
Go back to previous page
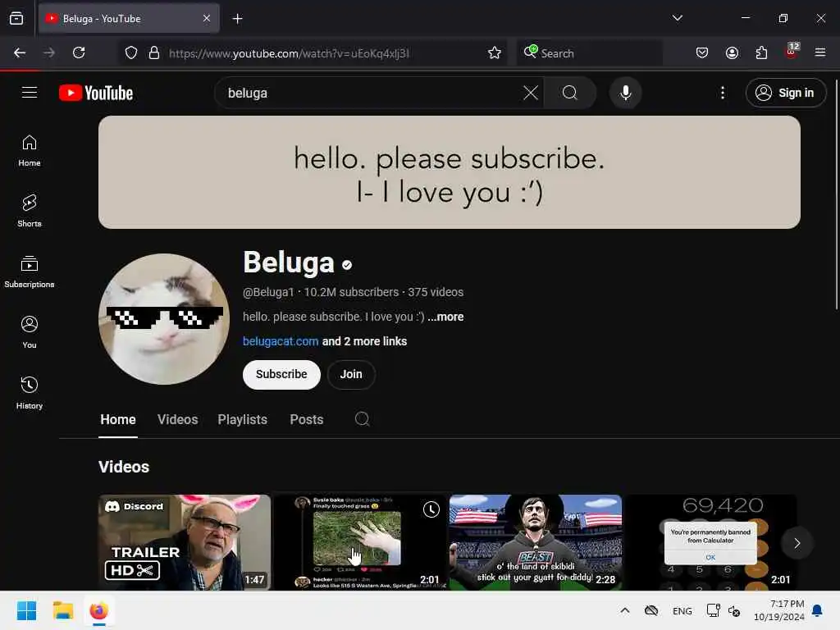pos(20,52)
